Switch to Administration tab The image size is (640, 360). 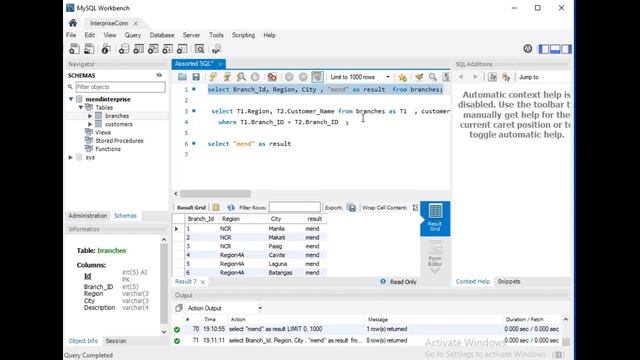[87, 216]
